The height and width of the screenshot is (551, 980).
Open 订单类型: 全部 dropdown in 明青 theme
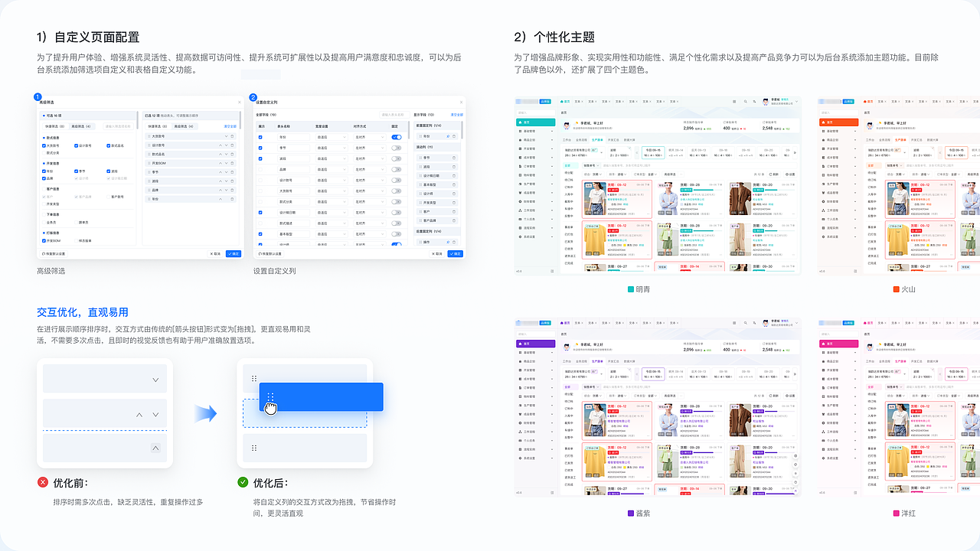(x=645, y=174)
